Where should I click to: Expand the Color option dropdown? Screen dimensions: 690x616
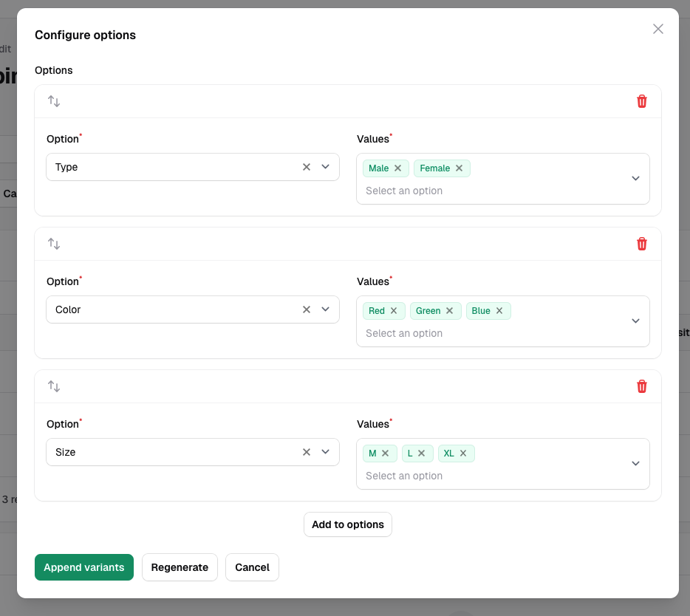pyautogui.click(x=325, y=309)
